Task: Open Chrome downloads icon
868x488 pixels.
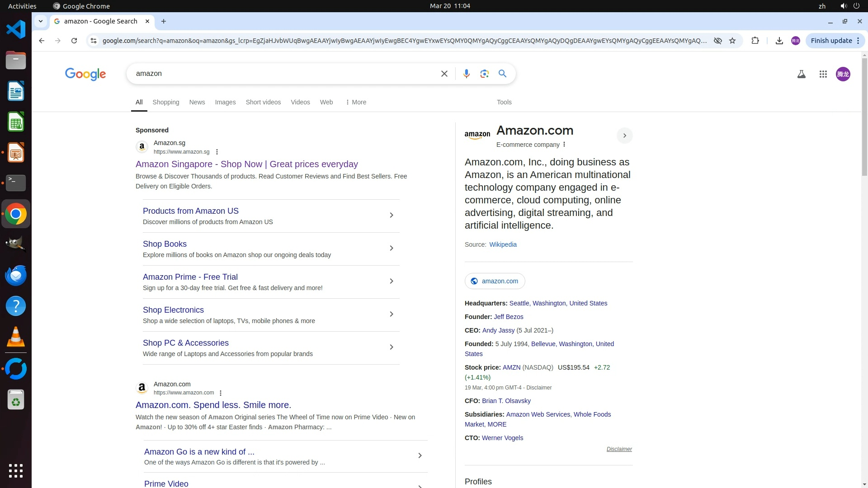Action: coord(779,41)
